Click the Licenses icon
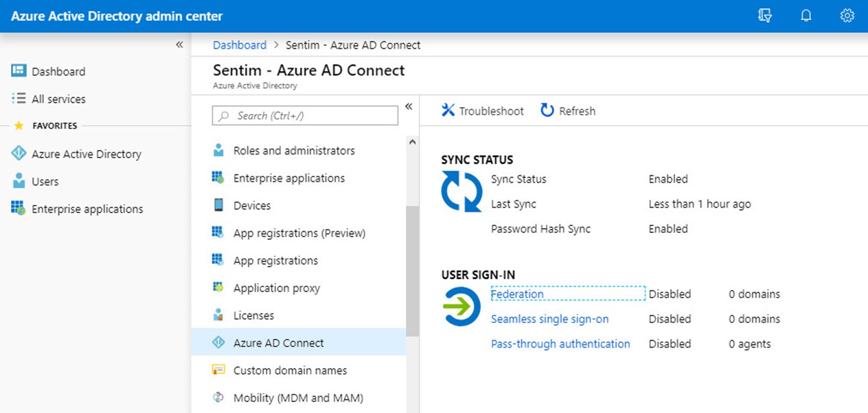This screenshot has height=413, width=868. 218,315
